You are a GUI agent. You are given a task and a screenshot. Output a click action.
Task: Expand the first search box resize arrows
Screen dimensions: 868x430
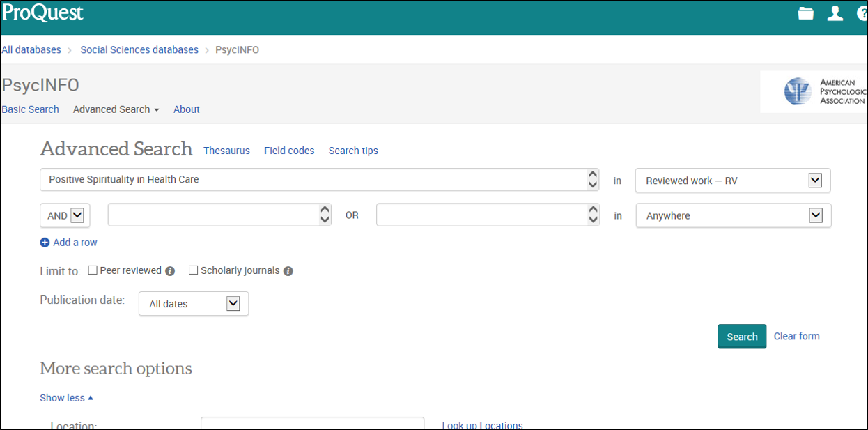(x=593, y=180)
